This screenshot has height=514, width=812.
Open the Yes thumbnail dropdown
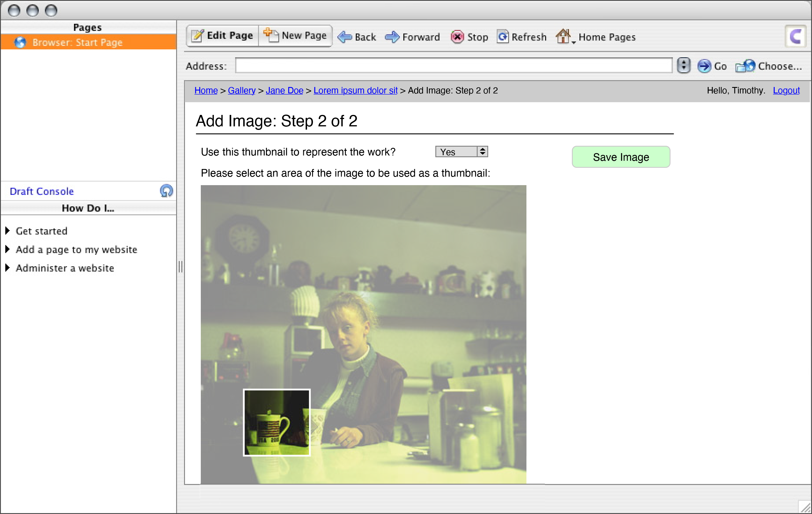point(461,152)
